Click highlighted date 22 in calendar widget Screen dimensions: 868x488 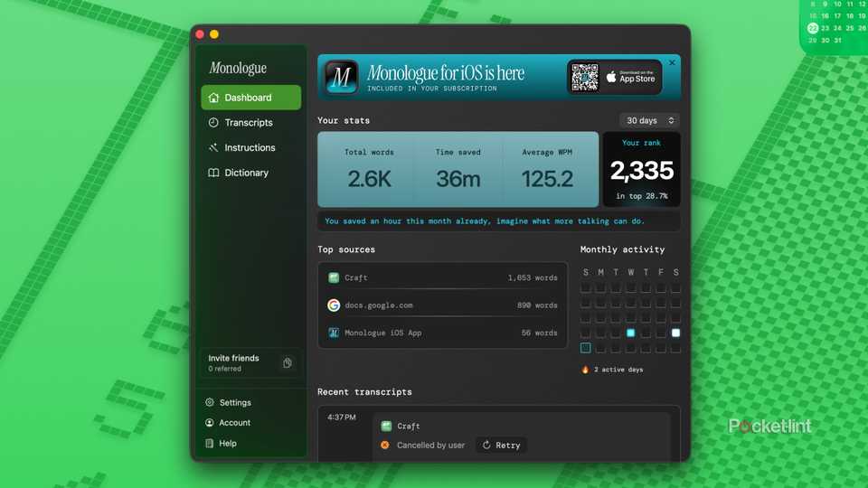point(813,28)
